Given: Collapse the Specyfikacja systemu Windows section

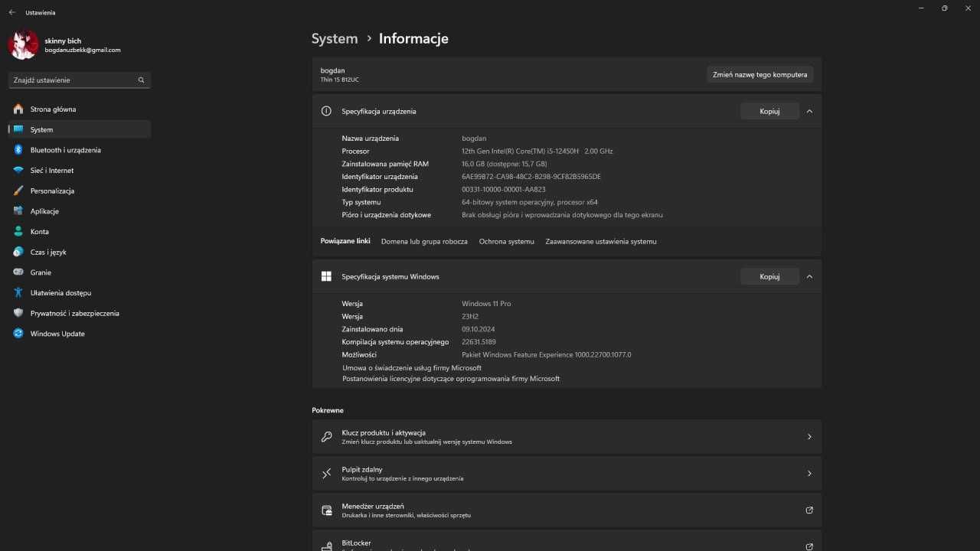Looking at the screenshot, I should click(809, 276).
